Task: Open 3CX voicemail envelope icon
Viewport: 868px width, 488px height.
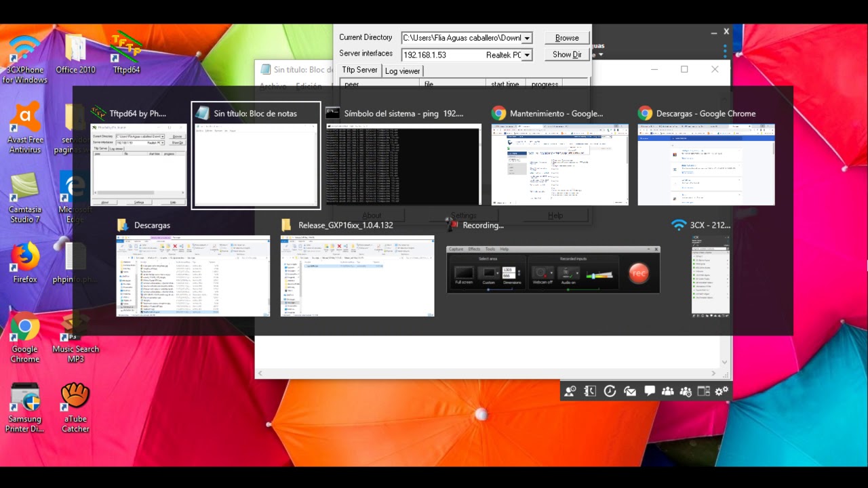Action: 630,391
